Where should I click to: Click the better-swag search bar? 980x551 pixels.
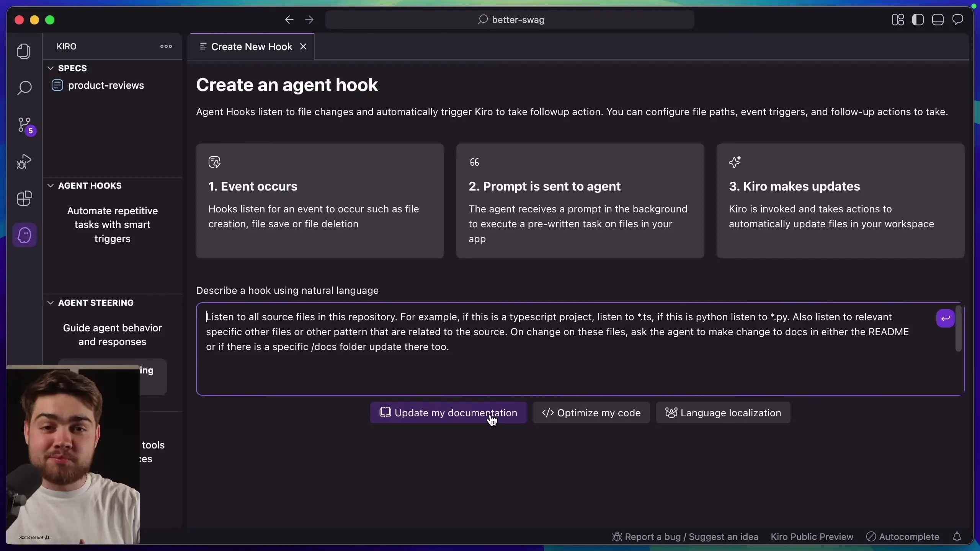[x=510, y=20]
